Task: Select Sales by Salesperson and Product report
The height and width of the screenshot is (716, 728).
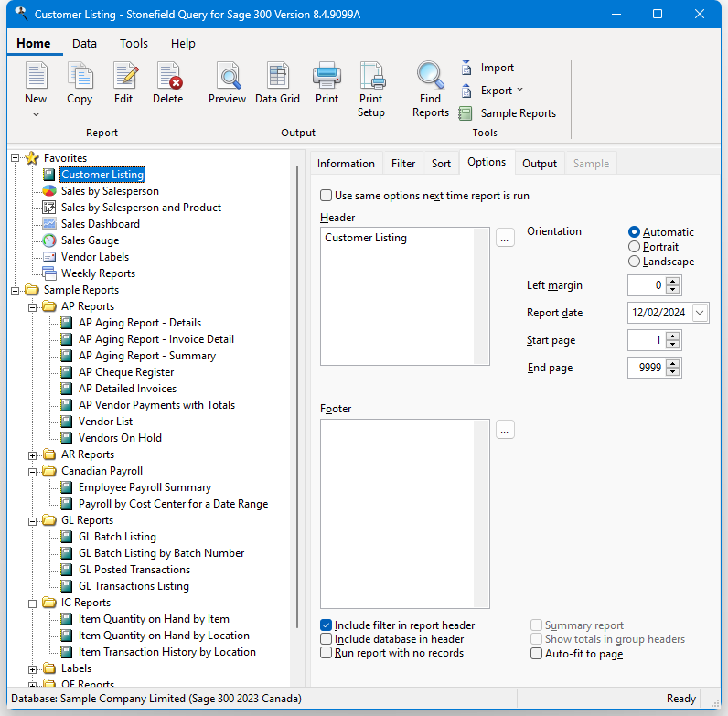Action: click(x=141, y=208)
